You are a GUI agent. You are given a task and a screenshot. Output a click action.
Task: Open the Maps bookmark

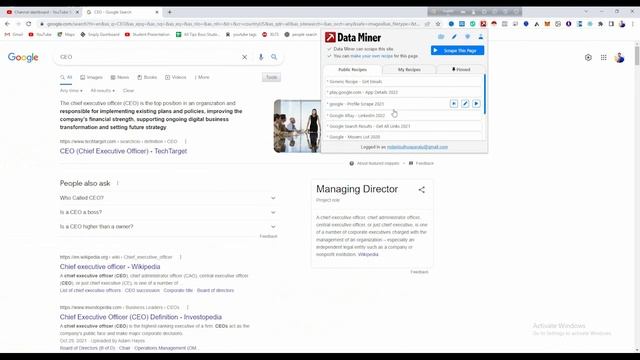[66, 35]
